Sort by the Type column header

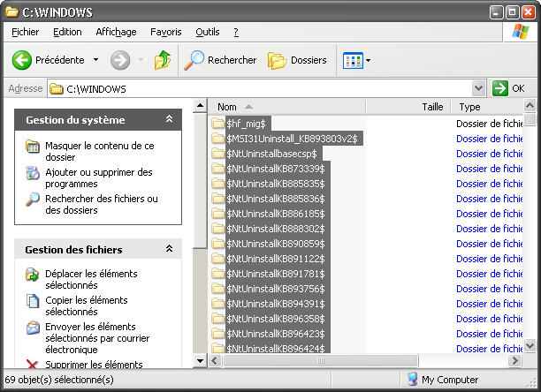tap(487, 107)
